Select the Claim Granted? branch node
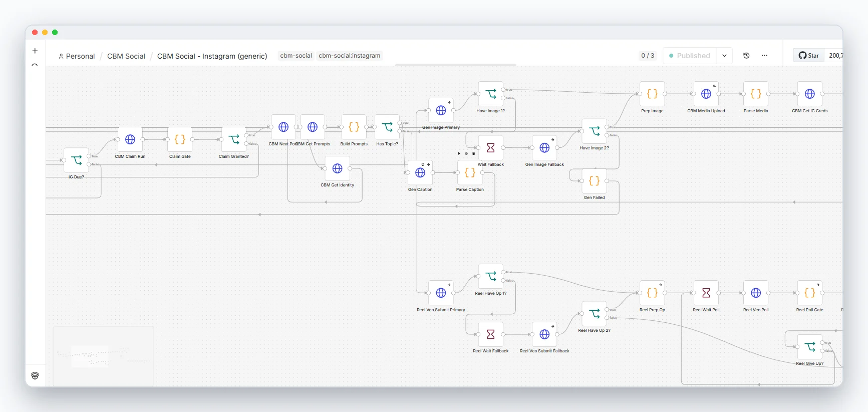The image size is (868, 412). (234, 140)
